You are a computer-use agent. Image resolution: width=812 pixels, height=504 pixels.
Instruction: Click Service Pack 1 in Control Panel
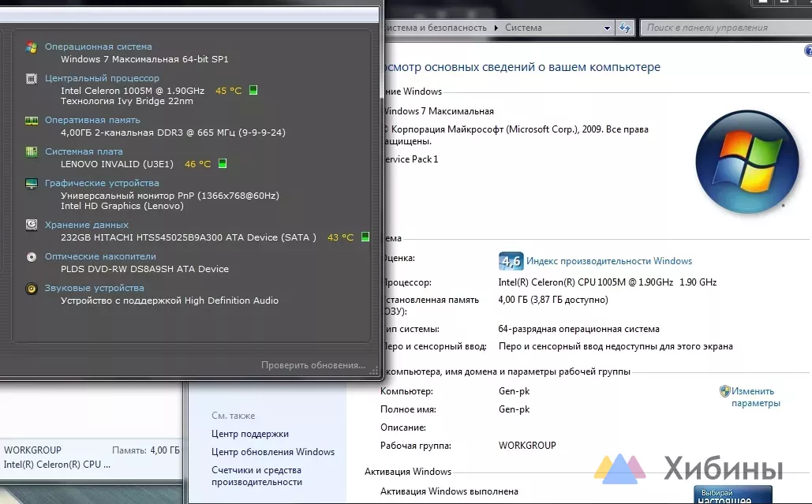[412, 159]
